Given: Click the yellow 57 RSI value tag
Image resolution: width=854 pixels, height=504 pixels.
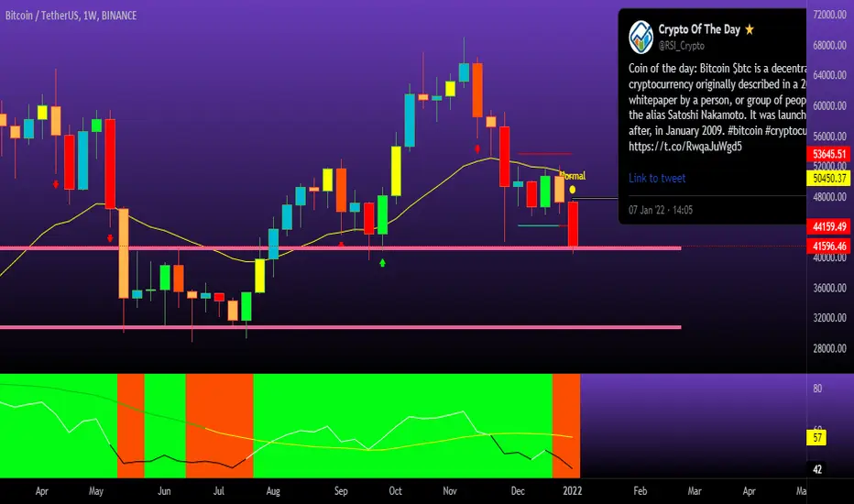Looking at the screenshot, I should click(817, 437).
